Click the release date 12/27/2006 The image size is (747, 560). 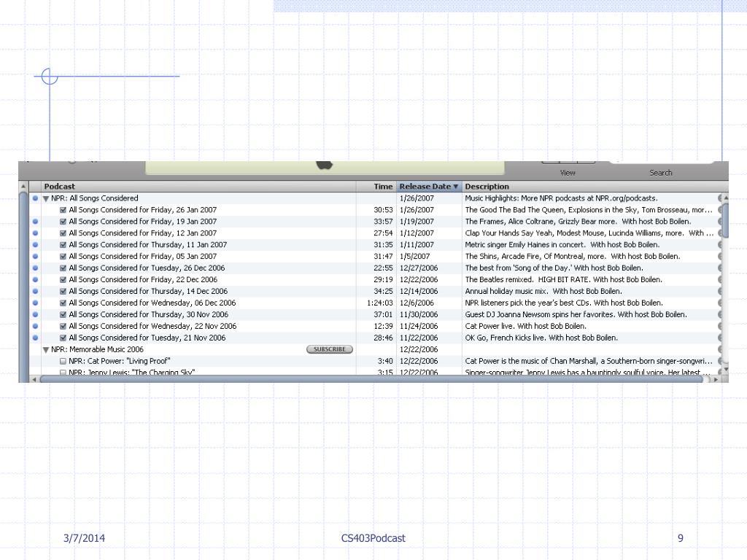pyautogui.click(x=419, y=268)
